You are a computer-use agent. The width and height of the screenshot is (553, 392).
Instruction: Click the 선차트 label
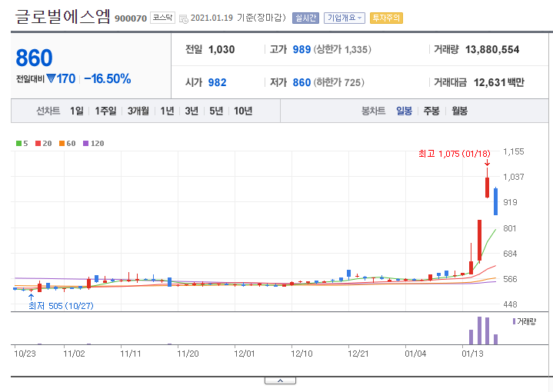click(x=48, y=111)
